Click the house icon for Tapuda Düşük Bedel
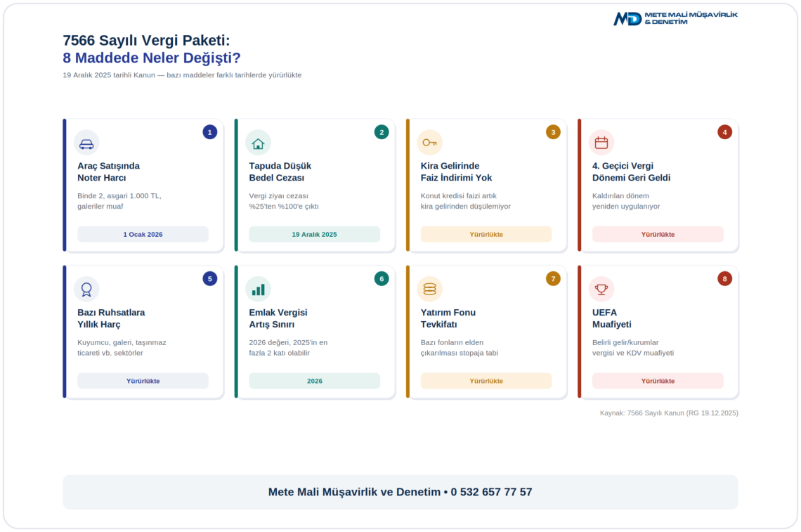801x532 pixels. click(x=258, y=143)
